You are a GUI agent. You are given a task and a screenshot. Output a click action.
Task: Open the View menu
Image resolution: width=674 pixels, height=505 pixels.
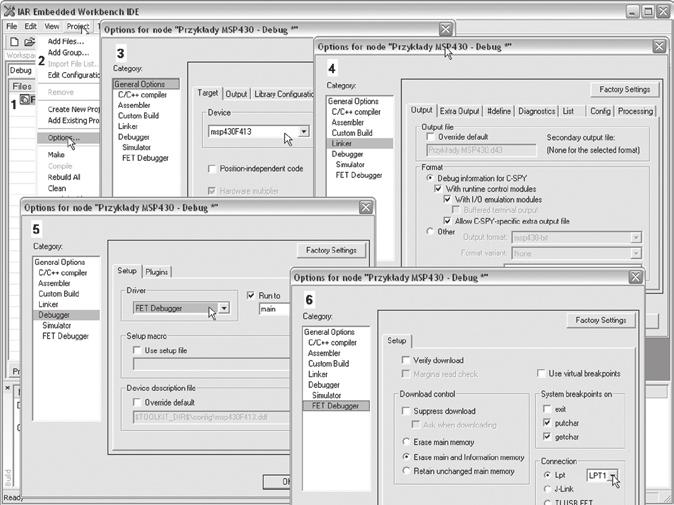[x=52, y=26]
